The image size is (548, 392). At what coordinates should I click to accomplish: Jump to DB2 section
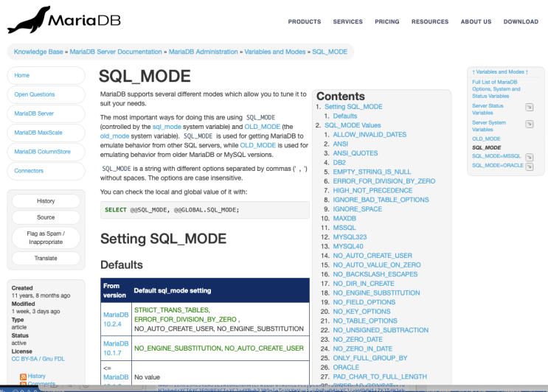point(339,163)
